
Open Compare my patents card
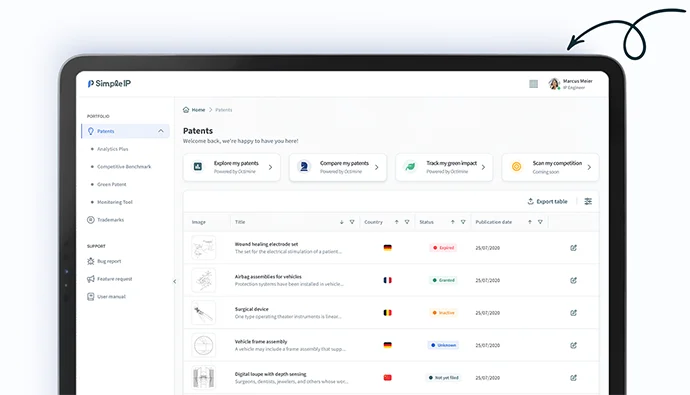click(338, 167)
